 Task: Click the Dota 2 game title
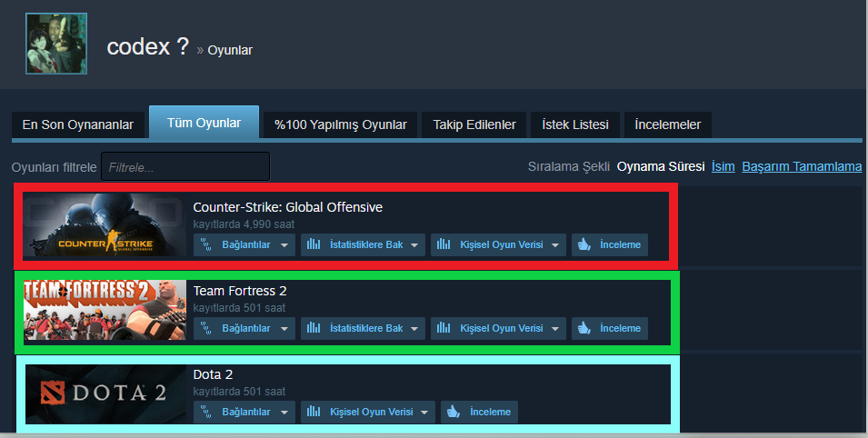coord(213,374)
